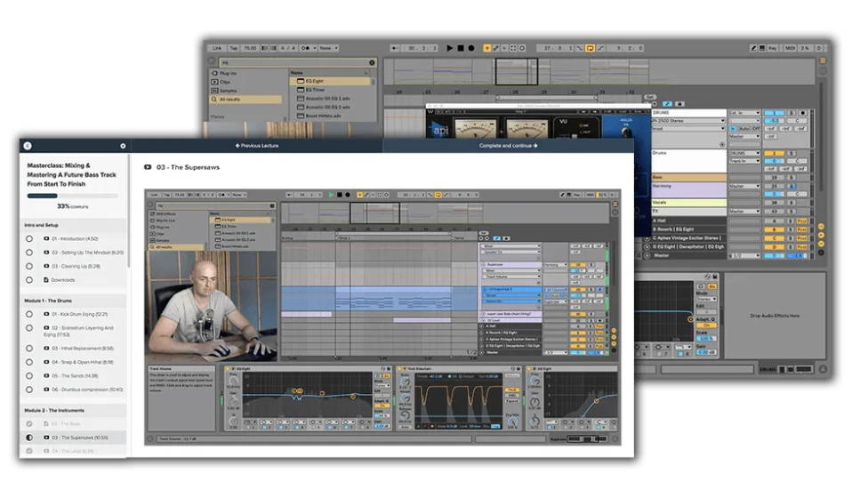Mark Downloads completion circle

click(29, 280)
